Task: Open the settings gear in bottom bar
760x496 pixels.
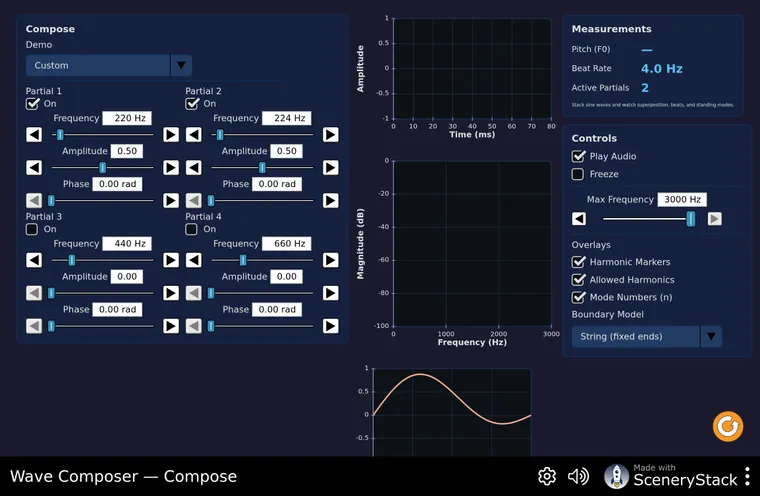Action: point(547,477)
